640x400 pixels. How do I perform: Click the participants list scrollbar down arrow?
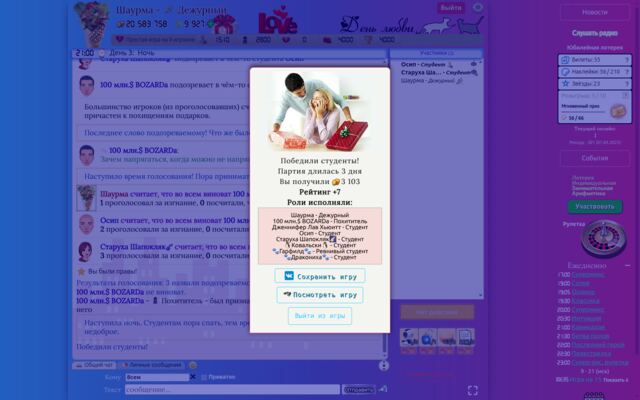pos(480,295)
